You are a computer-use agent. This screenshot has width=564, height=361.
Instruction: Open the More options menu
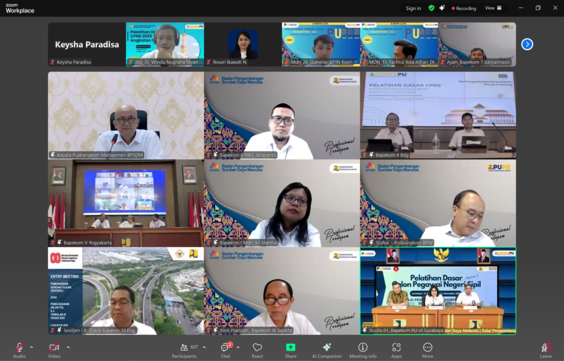(427, 350)
